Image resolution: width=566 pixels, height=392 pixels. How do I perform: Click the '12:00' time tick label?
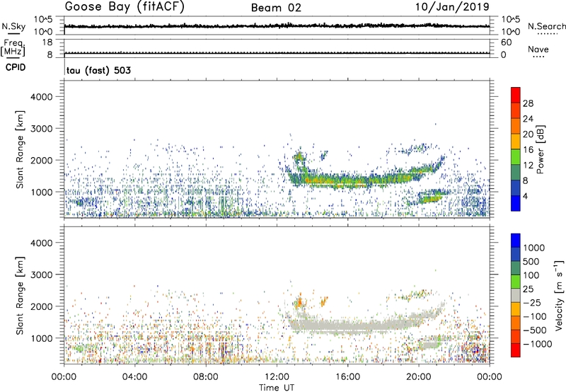click(277, 377)
